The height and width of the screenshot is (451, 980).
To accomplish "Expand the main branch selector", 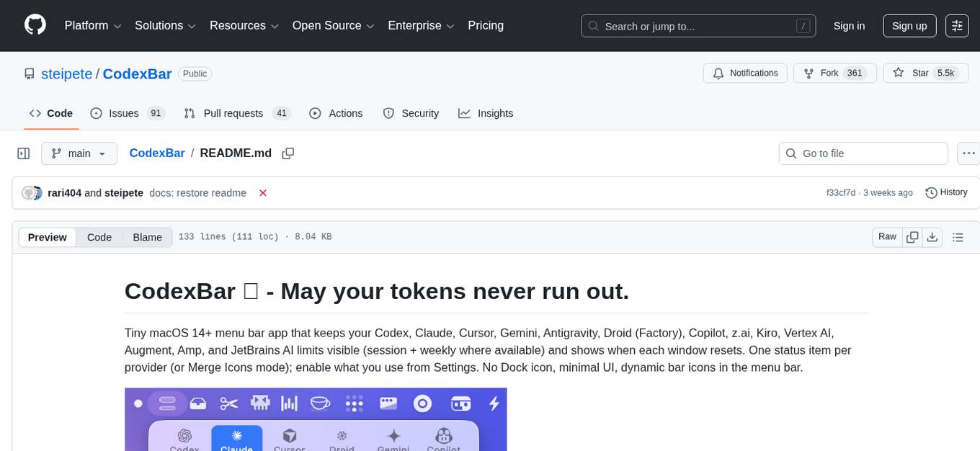I will [79, 153].
